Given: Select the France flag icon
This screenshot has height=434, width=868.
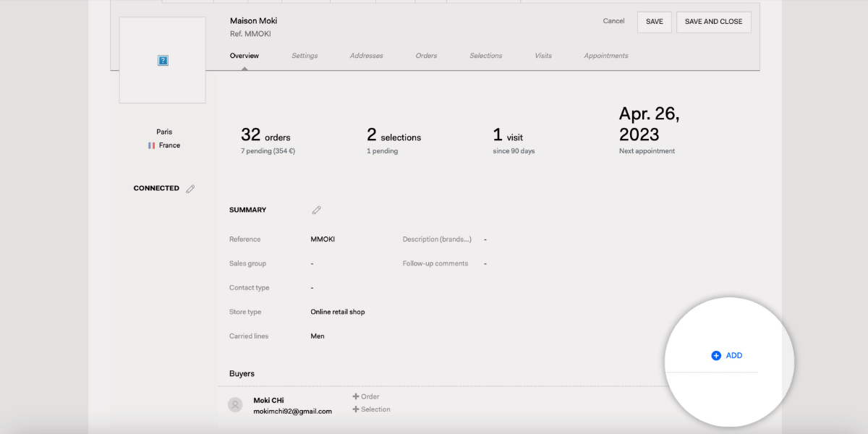Looking at the screenshot, I should point(152,145).
